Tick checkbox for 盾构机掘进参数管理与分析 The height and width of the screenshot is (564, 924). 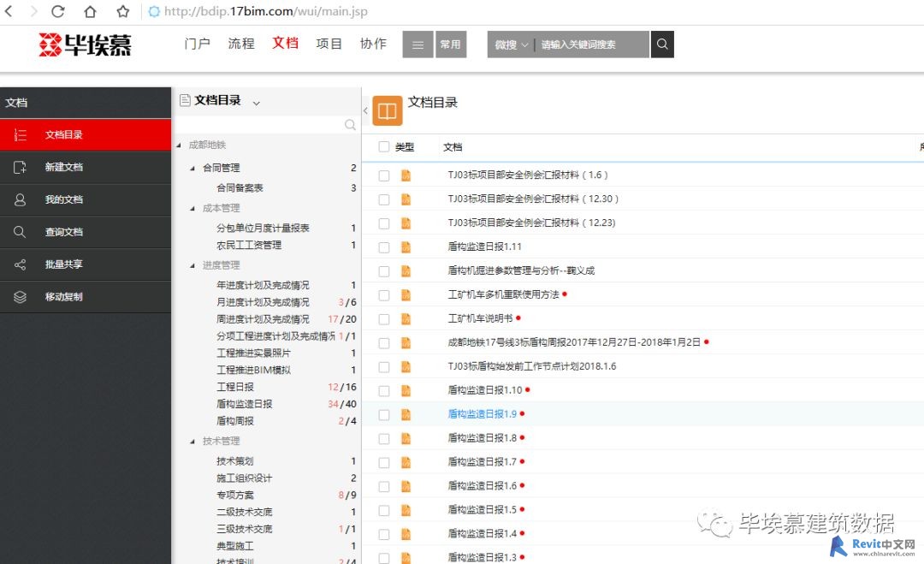384,271
